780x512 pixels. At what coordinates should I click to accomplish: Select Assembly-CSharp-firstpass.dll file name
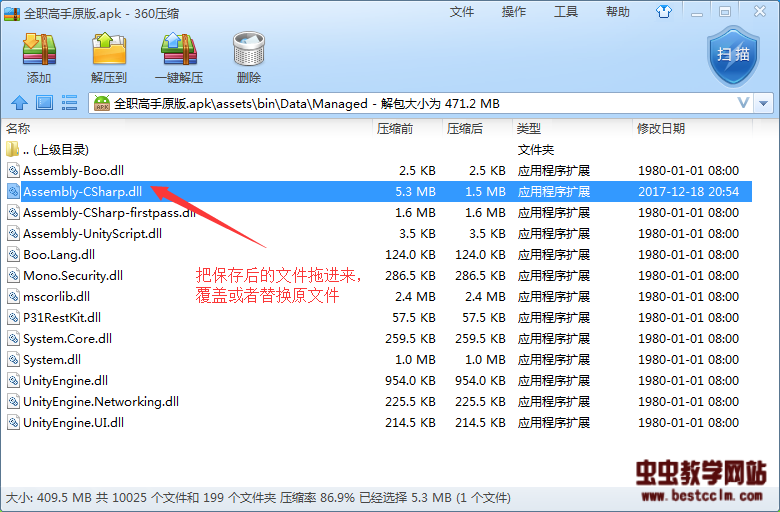click(109, 213)
